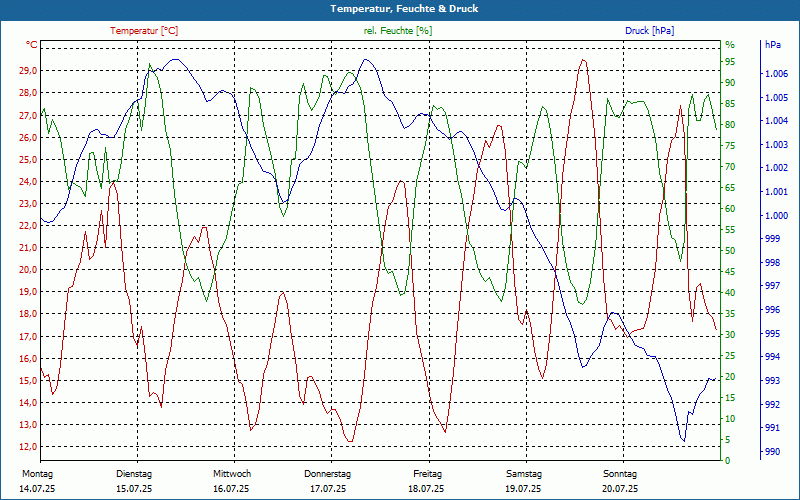Screen dimensions: 800x500
Task: Select the green "rel. Feuchte [%]" legend label
Action: pyautogui.click(x=398, y=31)
